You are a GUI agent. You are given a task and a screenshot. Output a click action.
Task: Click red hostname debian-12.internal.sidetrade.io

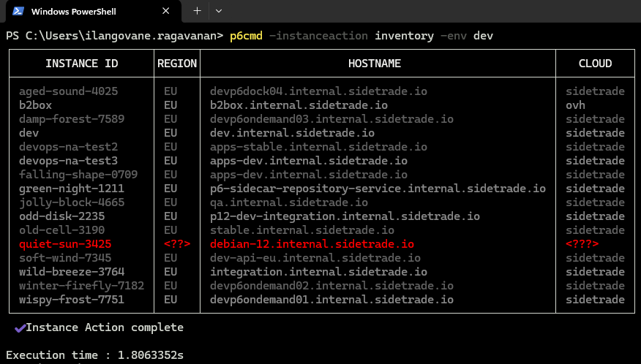[x=312, y=244]
